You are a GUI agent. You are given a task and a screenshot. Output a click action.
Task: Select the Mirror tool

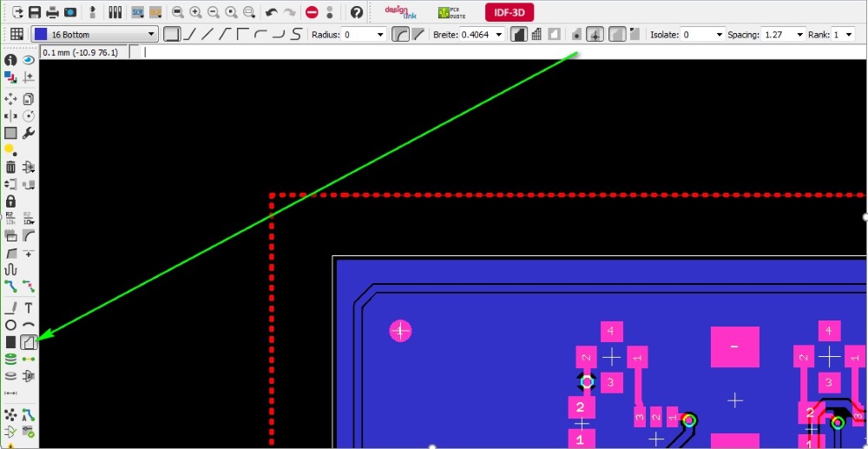coord(10,116)
